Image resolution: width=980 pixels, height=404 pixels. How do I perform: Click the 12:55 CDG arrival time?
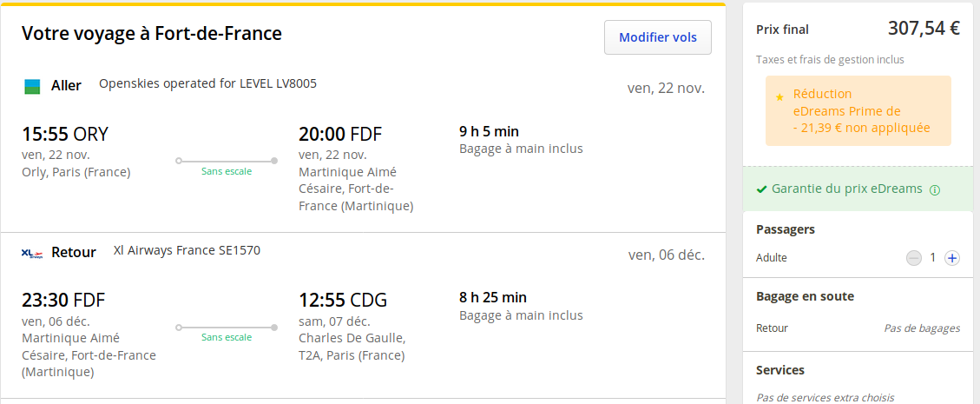[x=343, y=301]
